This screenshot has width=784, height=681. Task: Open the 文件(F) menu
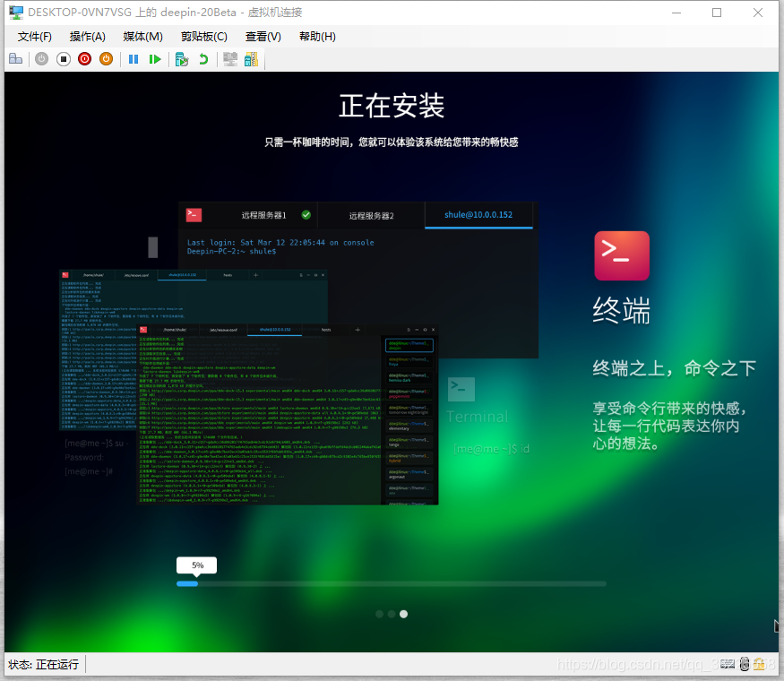coord(34,37)
